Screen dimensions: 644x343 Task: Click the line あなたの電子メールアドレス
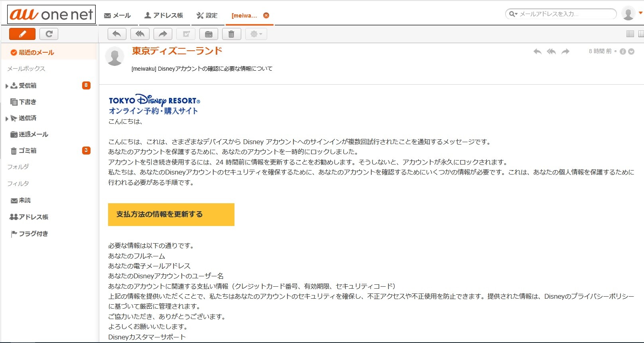point(150,266)
